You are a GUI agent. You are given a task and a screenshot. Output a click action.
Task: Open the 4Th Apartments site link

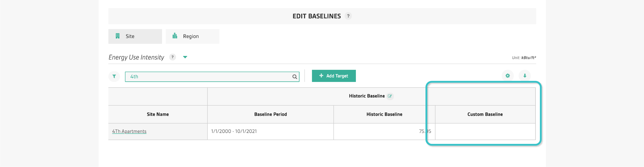(x=129, y=131)
